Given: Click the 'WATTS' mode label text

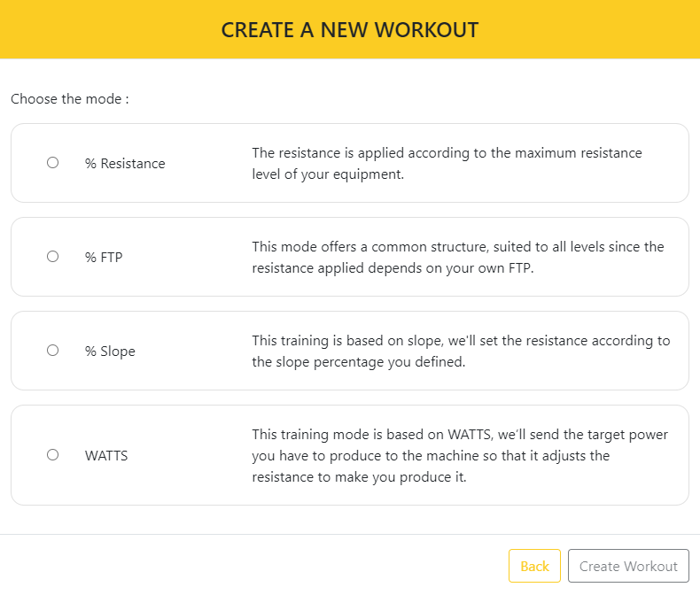Looking at the screenshot, I should tap(106, 456).
